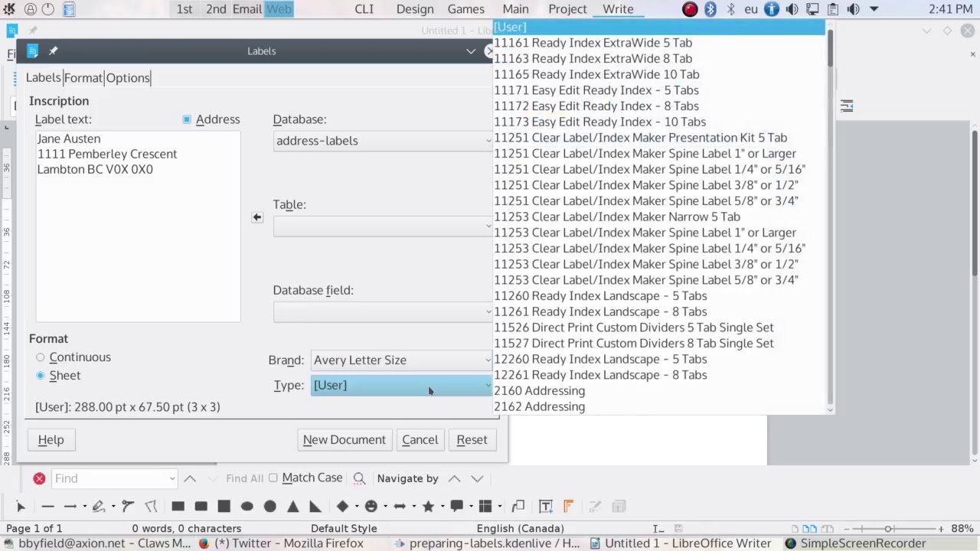Open the network connection tray icon
The width and height of the screenshot is (980, 551).
[812, 9]
